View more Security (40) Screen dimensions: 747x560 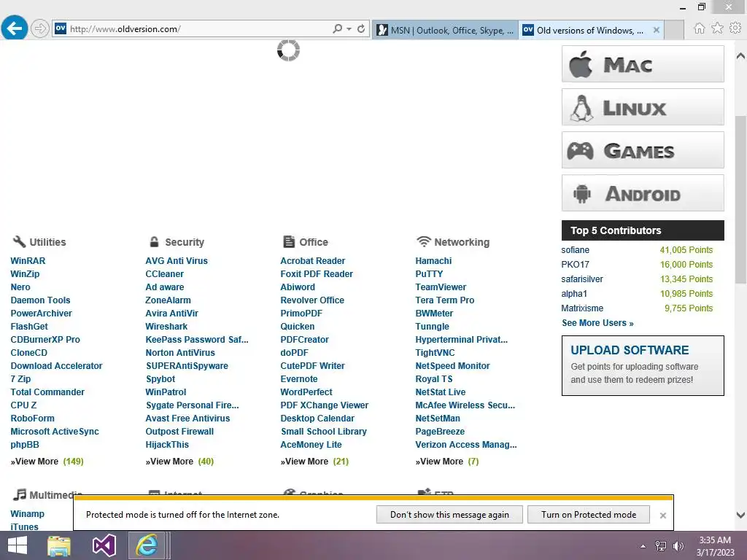coord(179,462)
